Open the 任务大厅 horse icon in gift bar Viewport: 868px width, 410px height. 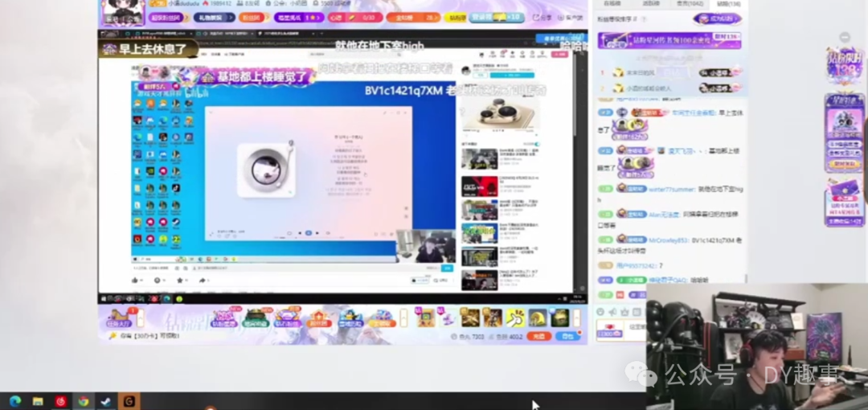pos(118,318)
